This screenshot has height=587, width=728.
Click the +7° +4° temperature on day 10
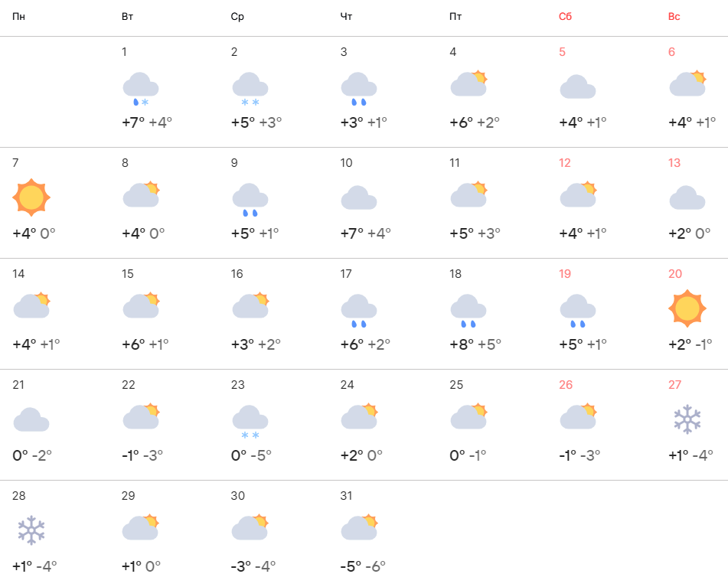(366, 233)
